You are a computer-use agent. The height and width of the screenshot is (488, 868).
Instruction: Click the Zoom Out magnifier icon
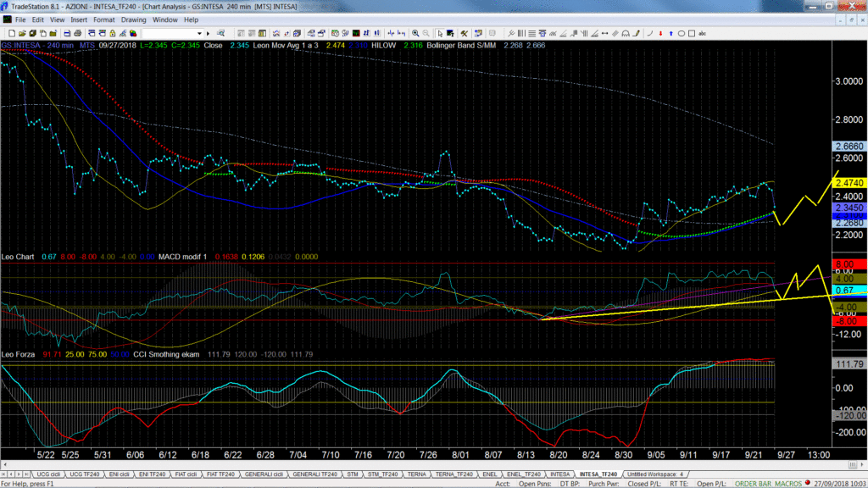coord(426,34)
